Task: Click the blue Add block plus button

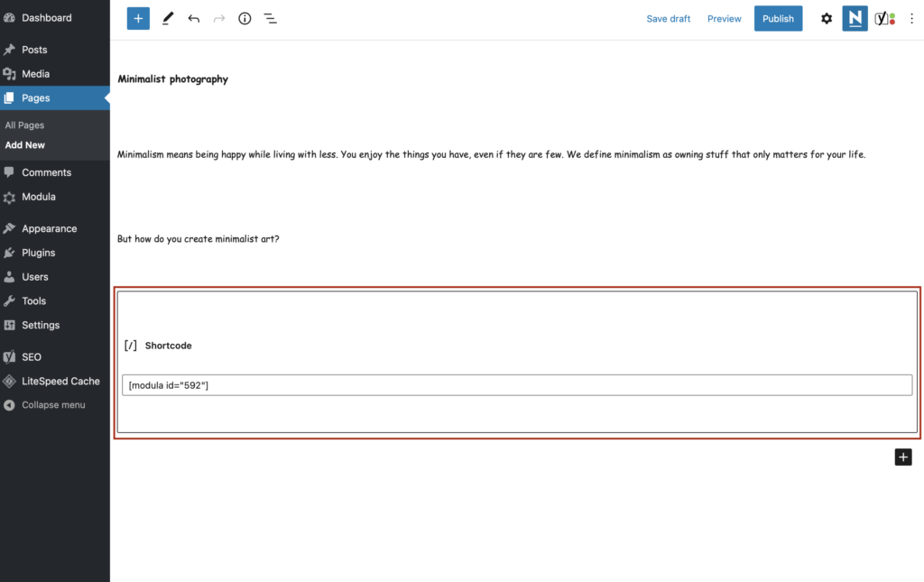Action: (x=138, y=19)
